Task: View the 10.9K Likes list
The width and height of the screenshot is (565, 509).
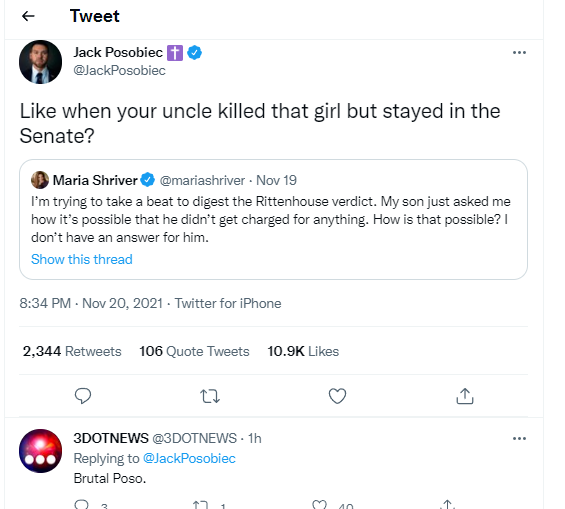Action: 303,351
